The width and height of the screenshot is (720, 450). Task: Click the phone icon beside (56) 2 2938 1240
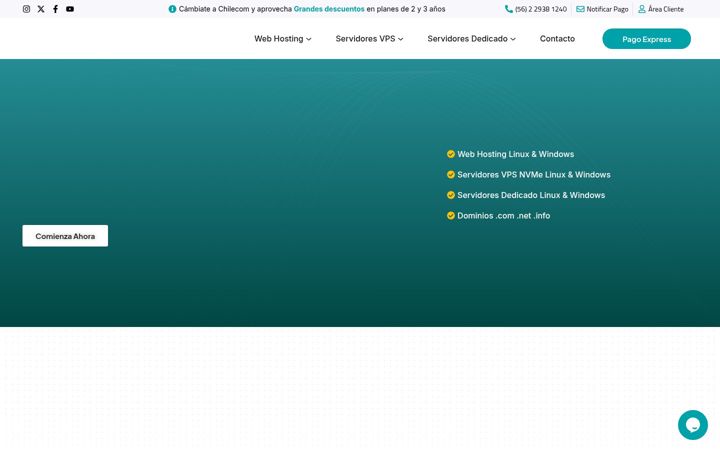(x=509, y=9)
